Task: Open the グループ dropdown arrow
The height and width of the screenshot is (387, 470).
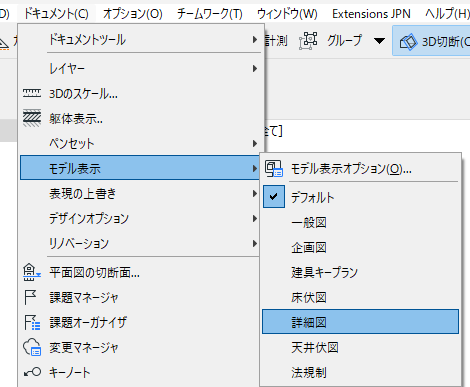Action: click(x=379, y=41)
